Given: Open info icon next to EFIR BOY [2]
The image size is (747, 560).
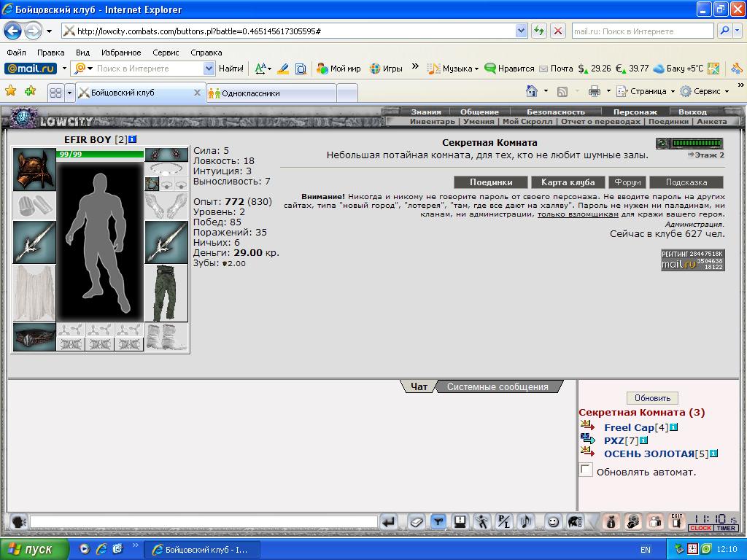Looking at the screenshot, I should [x=133, y=139].
